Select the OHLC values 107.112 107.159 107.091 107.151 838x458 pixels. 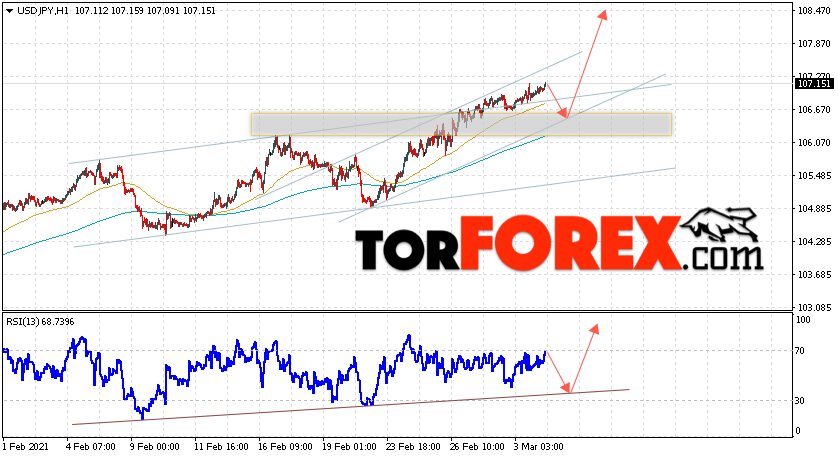coord(145,11)
